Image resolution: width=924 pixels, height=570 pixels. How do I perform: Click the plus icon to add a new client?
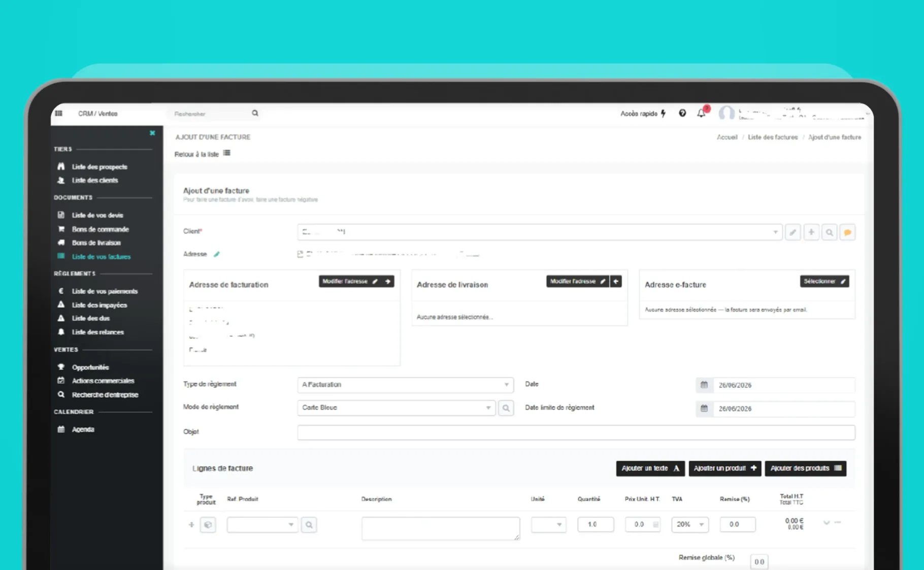pyautogui.click(x=811, y=232)
